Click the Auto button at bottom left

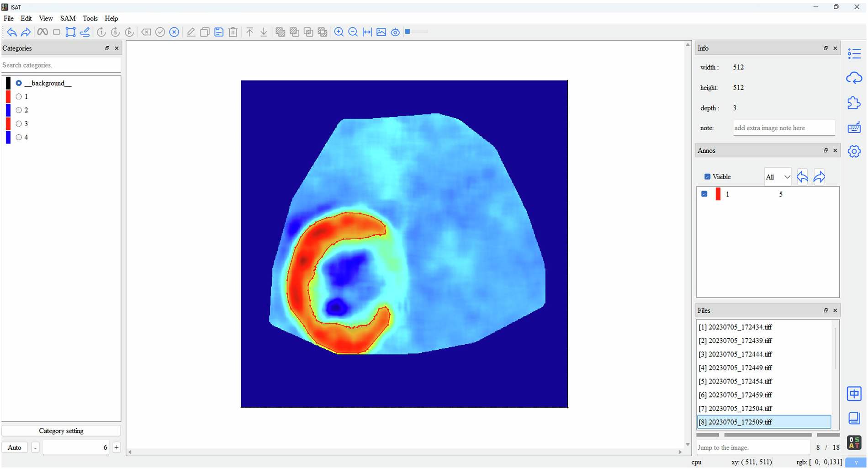click(x=14, y=447)
